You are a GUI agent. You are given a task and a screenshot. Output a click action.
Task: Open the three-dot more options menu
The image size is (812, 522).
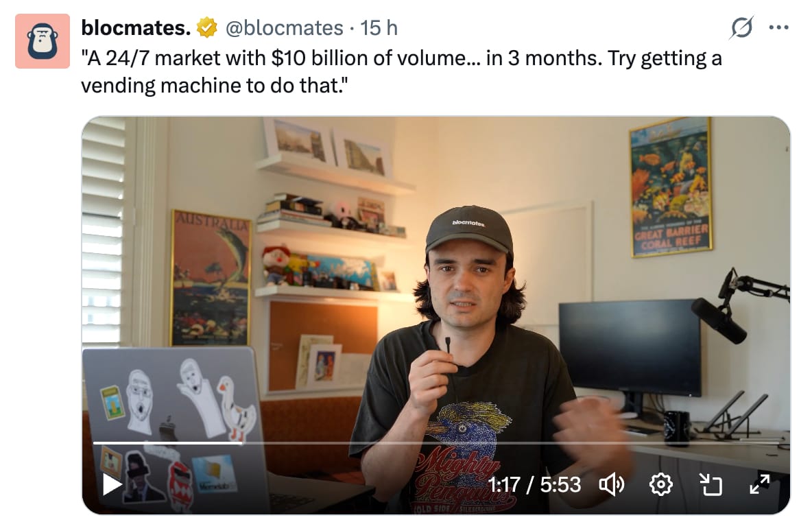point(779,27)
